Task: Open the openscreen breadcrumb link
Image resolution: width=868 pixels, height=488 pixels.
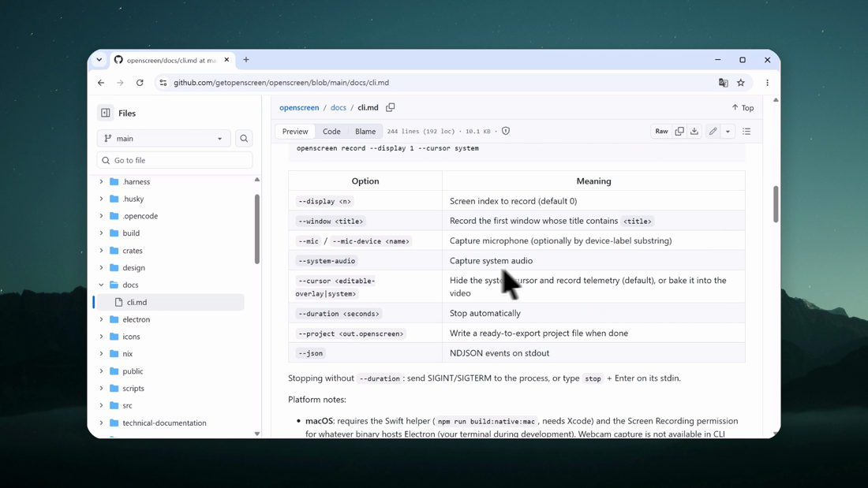Action: pyautogui.click(x=299, y=107)
